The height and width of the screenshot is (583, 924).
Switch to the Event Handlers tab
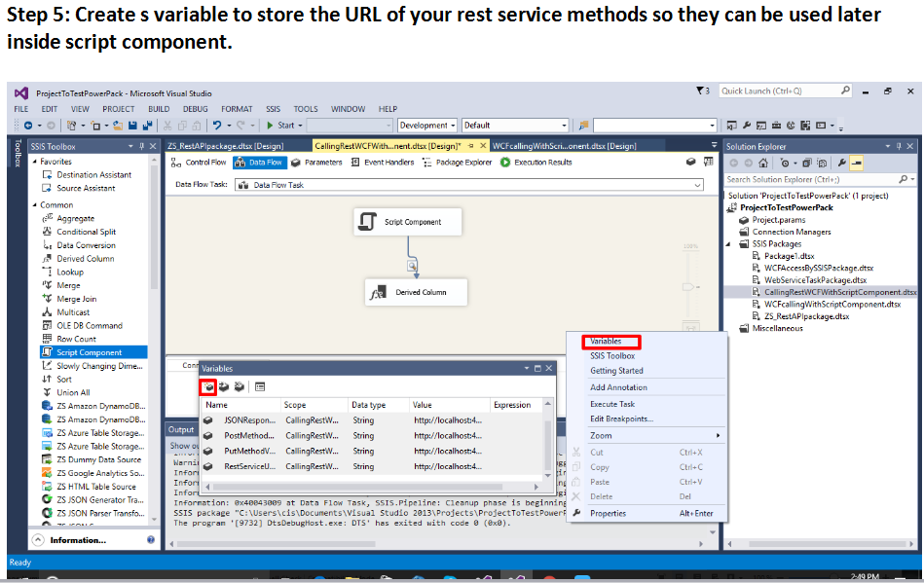[383, 163]
